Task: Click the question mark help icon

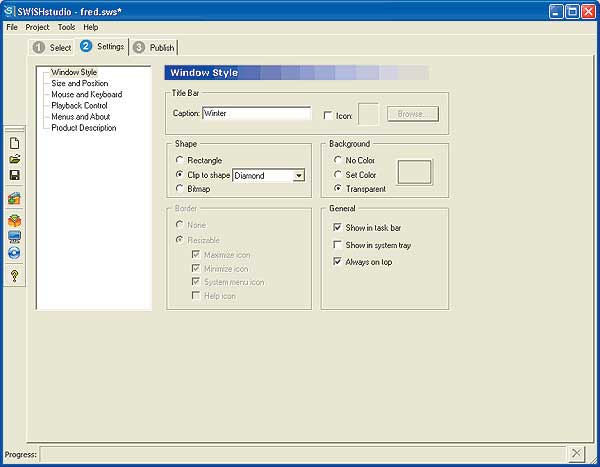Action: [14, 276]
